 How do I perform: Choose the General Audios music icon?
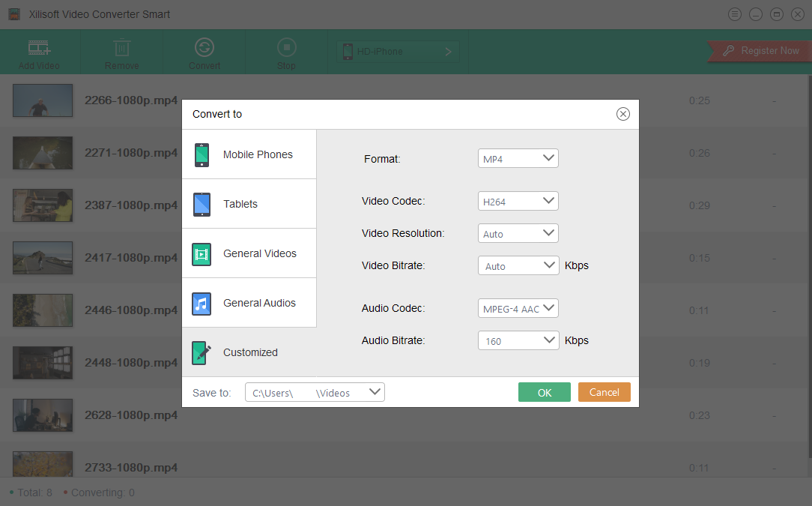202,304
